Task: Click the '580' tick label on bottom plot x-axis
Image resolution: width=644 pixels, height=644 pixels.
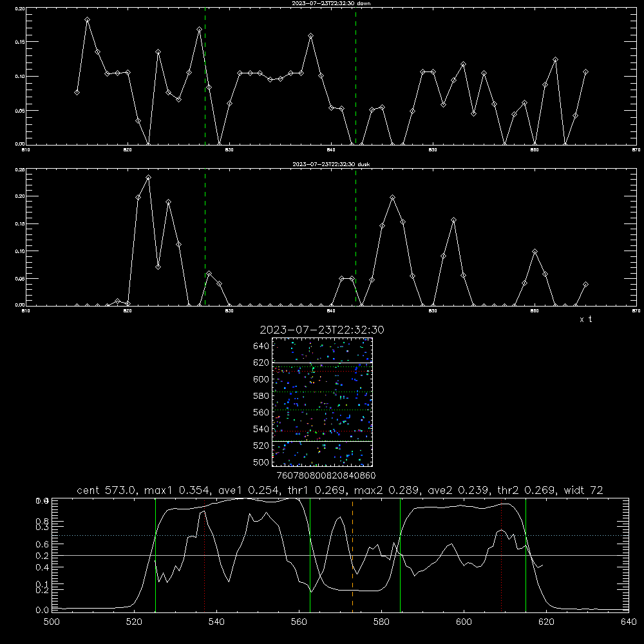Action: [x=381, y=622]
